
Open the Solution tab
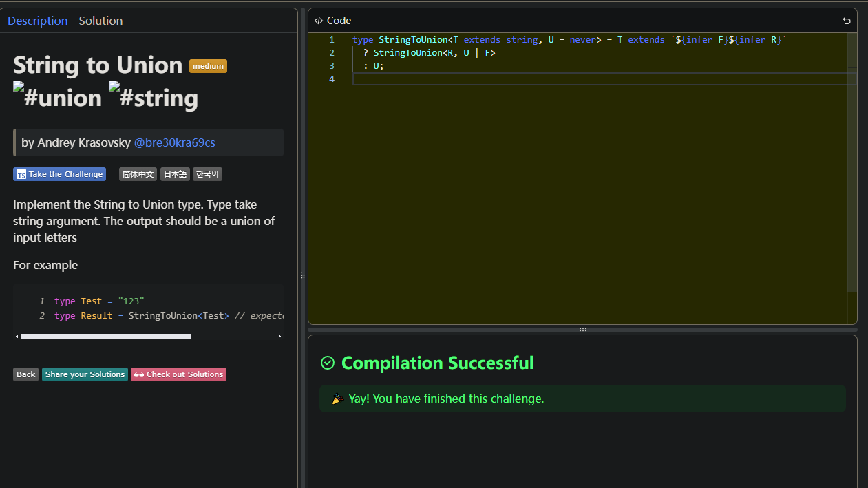pyautogui.click(x=100, y=21)
